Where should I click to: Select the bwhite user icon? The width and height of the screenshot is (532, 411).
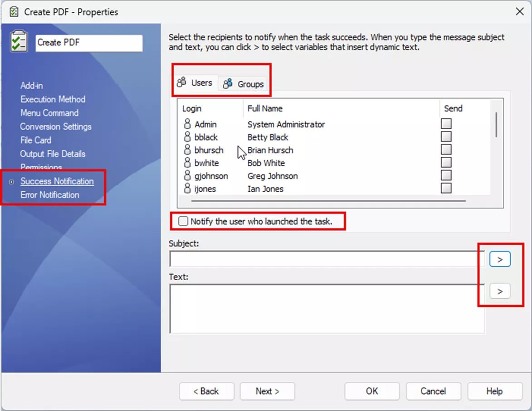(x=187, y=162)
